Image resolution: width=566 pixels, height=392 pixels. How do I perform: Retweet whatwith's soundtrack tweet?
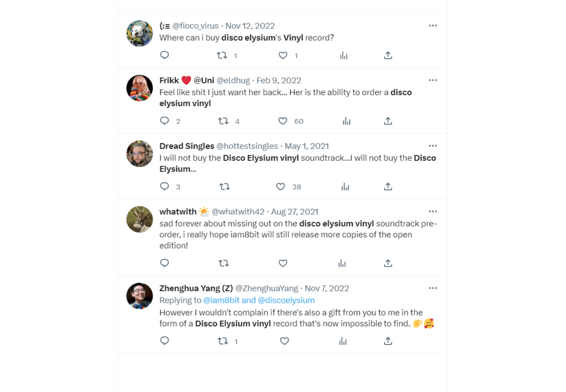224,263
